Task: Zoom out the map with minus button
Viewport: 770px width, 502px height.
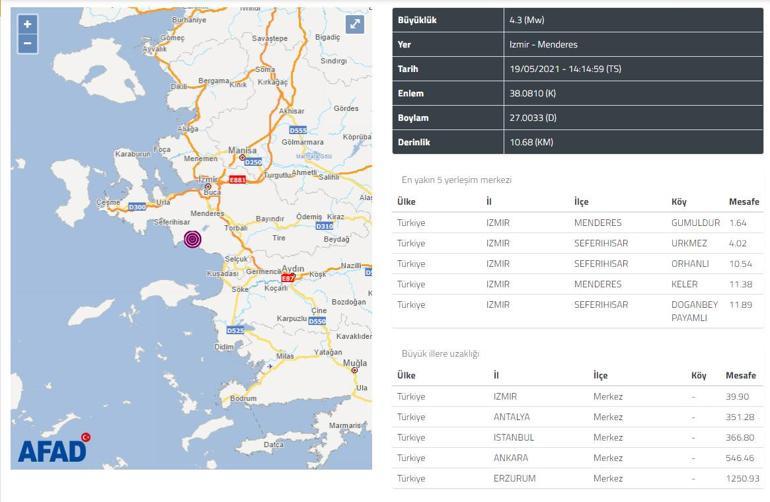Action: [28, 43]
